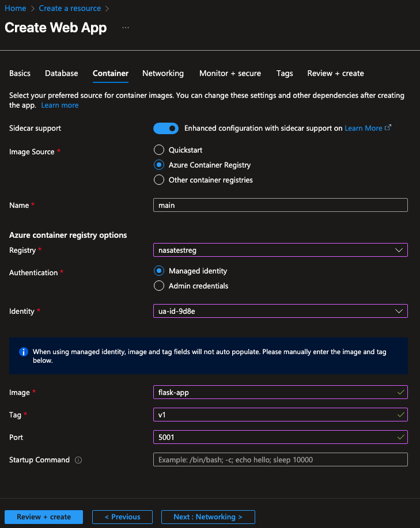
Task: Open the Monitor + secure tab
Action: (x=230, y=73)
